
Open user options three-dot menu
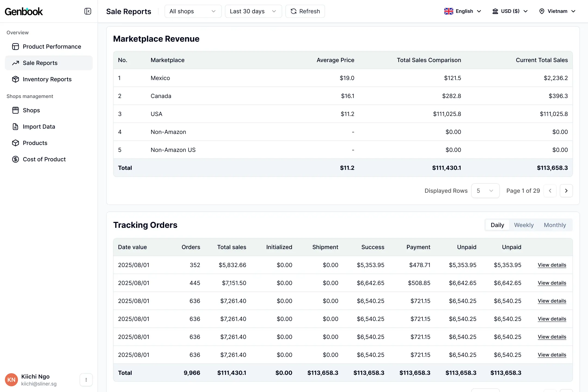[x=86, y=380]
